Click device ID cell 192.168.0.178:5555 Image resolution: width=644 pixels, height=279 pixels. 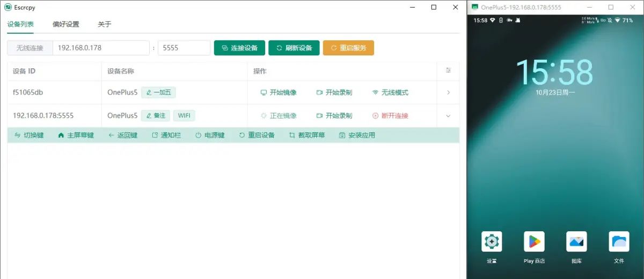pyautogui.click(x=43, y=116)
